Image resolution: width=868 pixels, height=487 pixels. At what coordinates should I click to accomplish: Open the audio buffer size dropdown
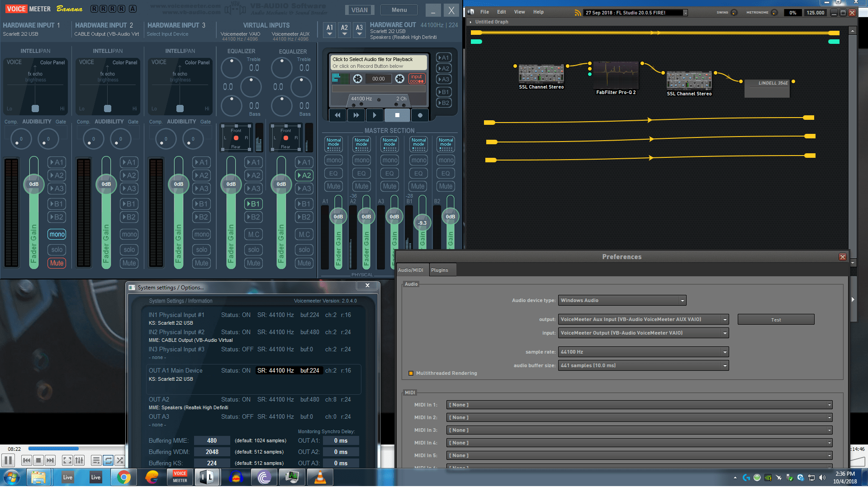coord(643,366)
